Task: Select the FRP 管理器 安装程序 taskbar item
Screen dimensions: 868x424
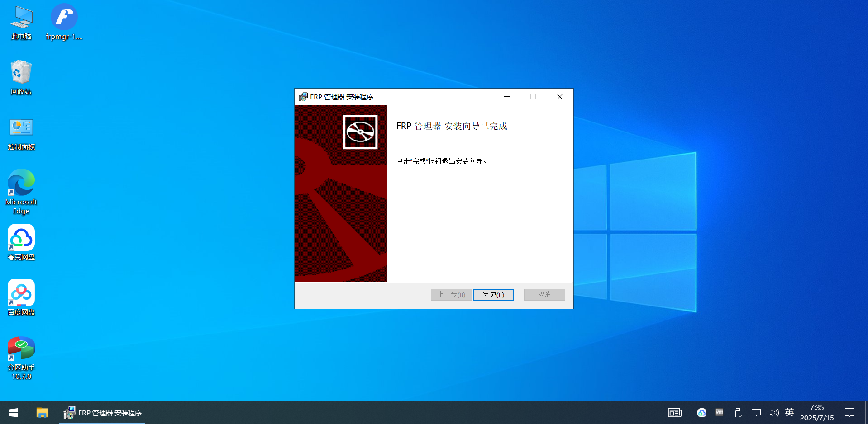Action: click(102, 413)
